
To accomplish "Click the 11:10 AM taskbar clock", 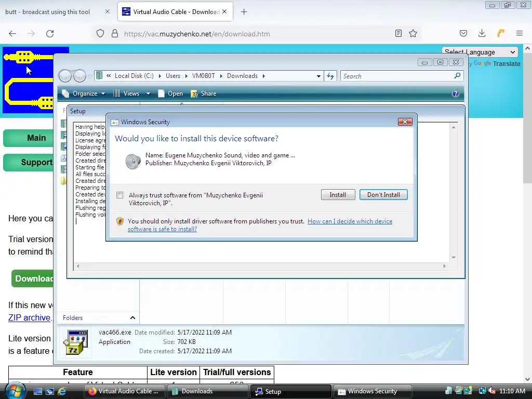I will (512, 391).
